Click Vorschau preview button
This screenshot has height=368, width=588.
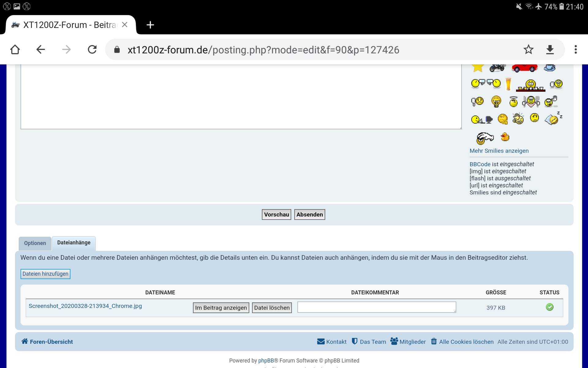[x=276, y=215]
